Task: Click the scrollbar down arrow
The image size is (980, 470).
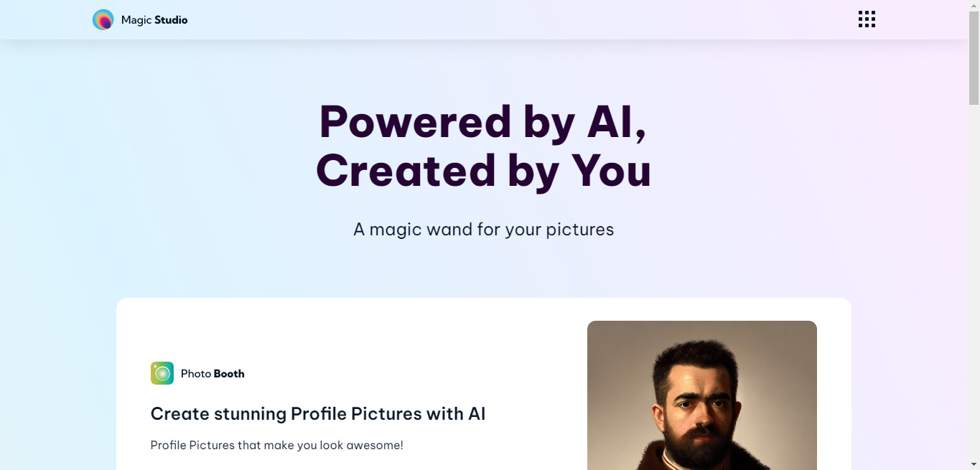Action: coord(974,464)
